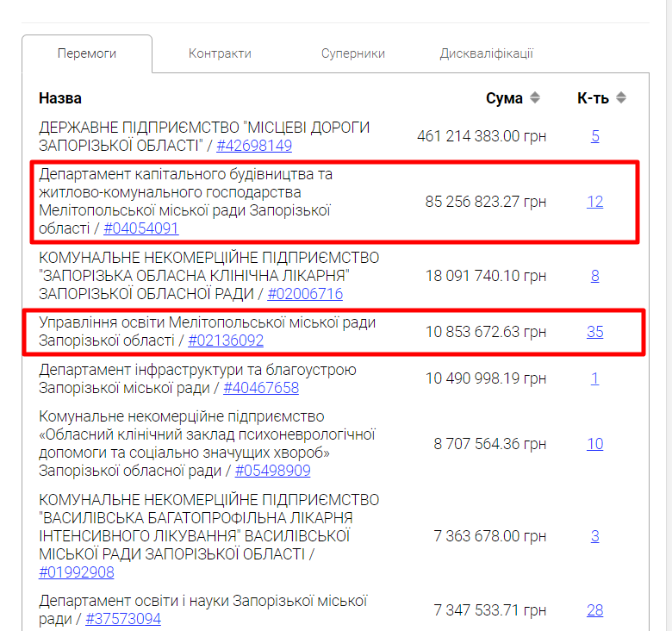Open link #37573094

pos(123,619)
